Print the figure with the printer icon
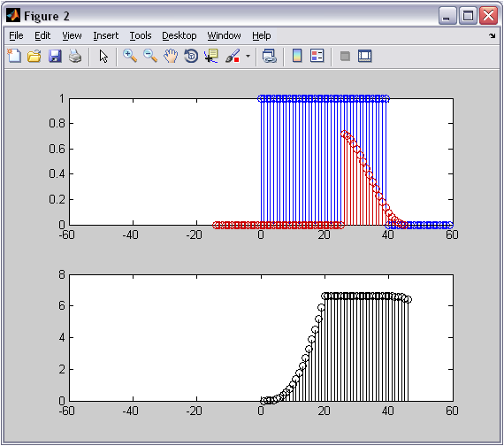Image resolution: width=504 pixels, height=446 pixels. click(75, 56)
